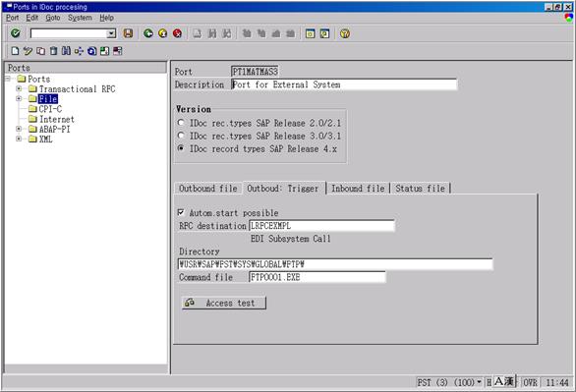The height and width of the screenshot is (392, 576).
Task: Click the green Enter checkmark icon
Action: point(15,33)
